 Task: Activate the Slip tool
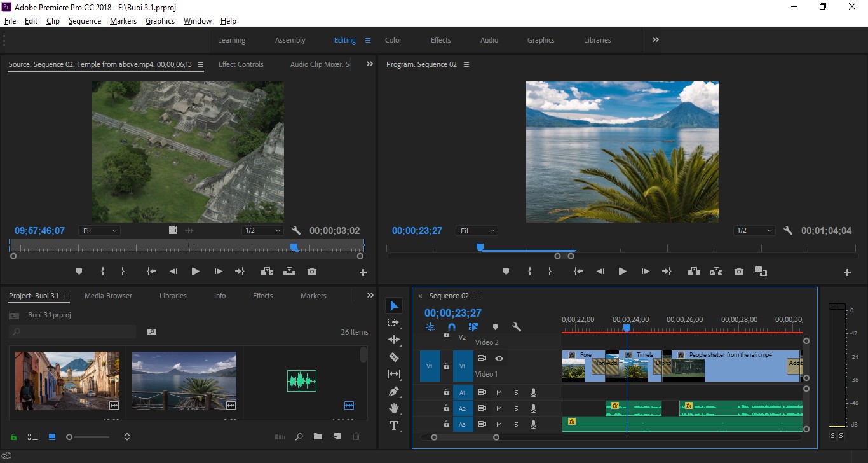(394, 374)
